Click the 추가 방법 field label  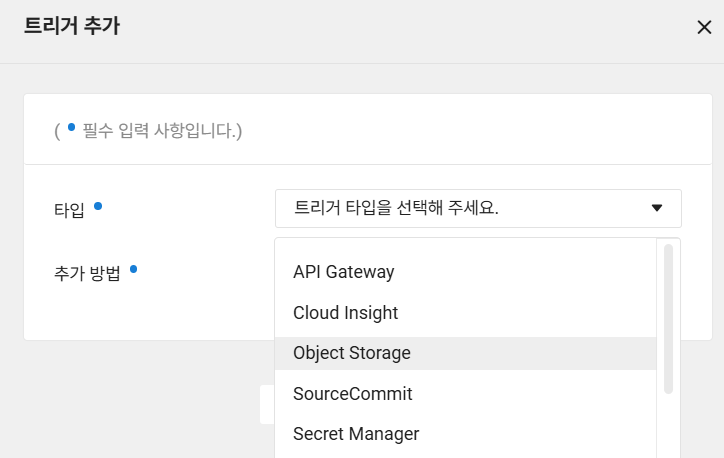point(87,273)
